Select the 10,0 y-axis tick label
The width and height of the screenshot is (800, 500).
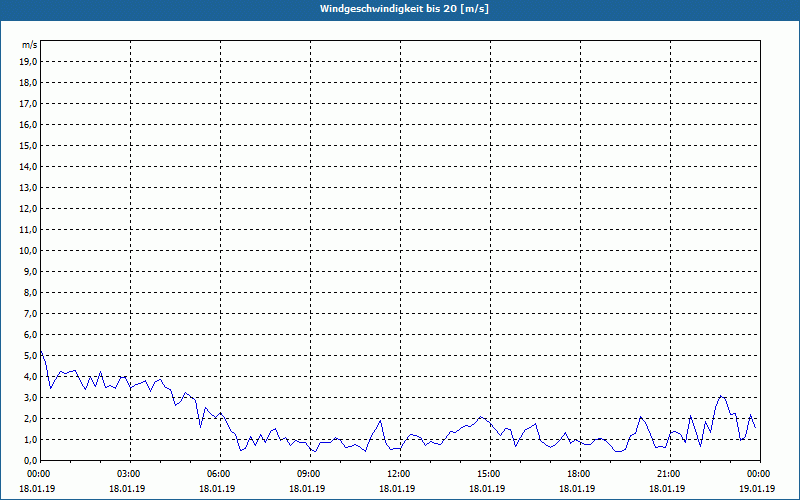(28, 250)
